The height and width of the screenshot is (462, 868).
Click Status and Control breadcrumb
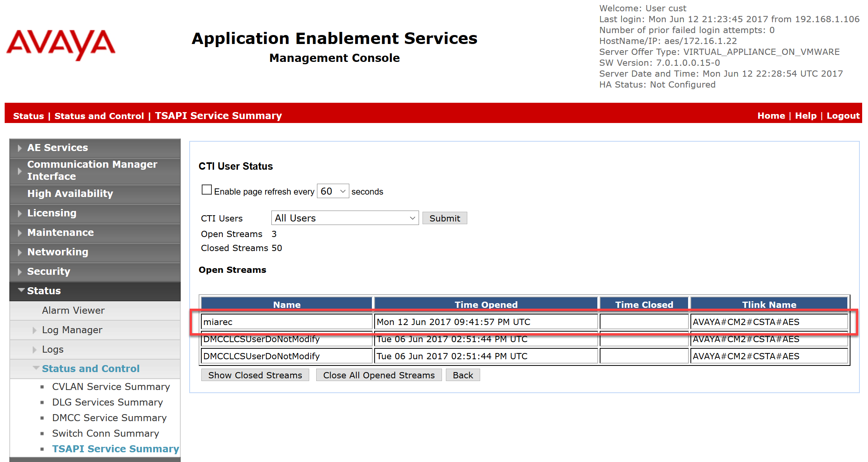pos(99,116)
